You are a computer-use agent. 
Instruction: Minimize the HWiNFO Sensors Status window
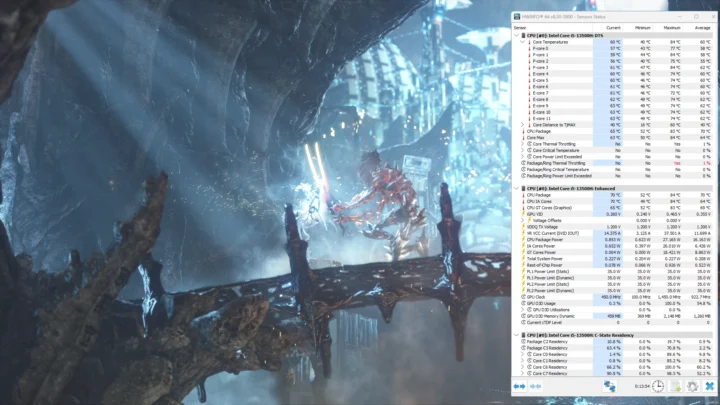[x=680, y=17]
